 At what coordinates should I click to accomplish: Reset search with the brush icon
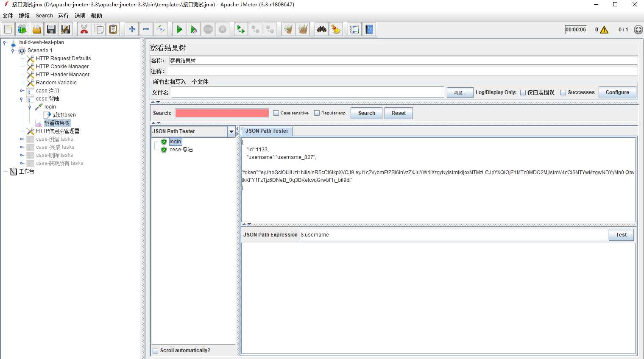pyautogui.click(x=336, y=29)
